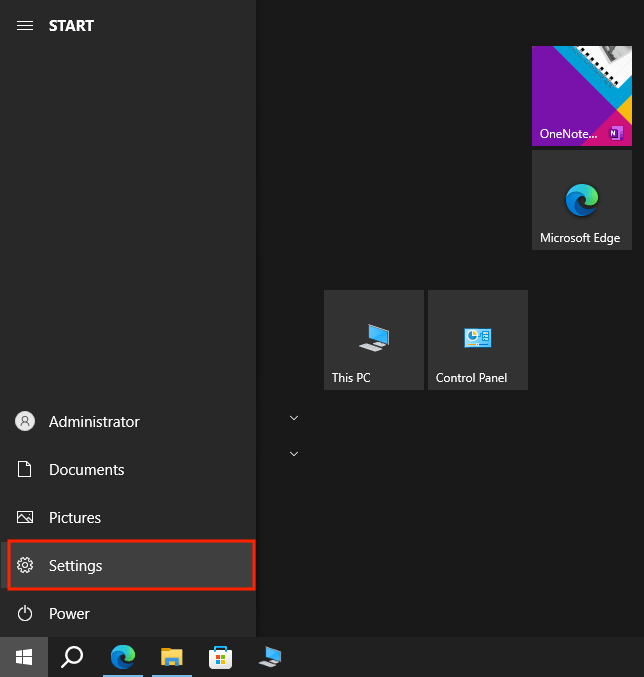Open Edge from the taskbar
The image size is (644, 677).
(123, 657)
